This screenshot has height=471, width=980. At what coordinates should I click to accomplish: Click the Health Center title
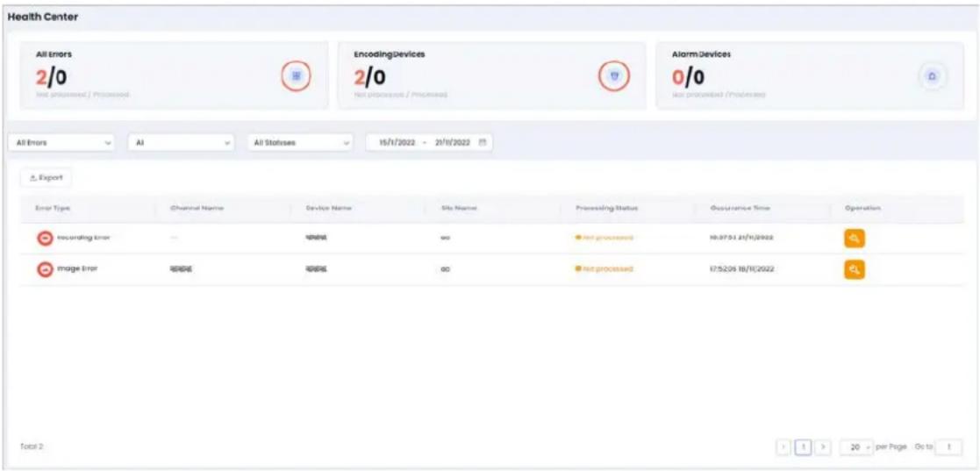point(43,18)
